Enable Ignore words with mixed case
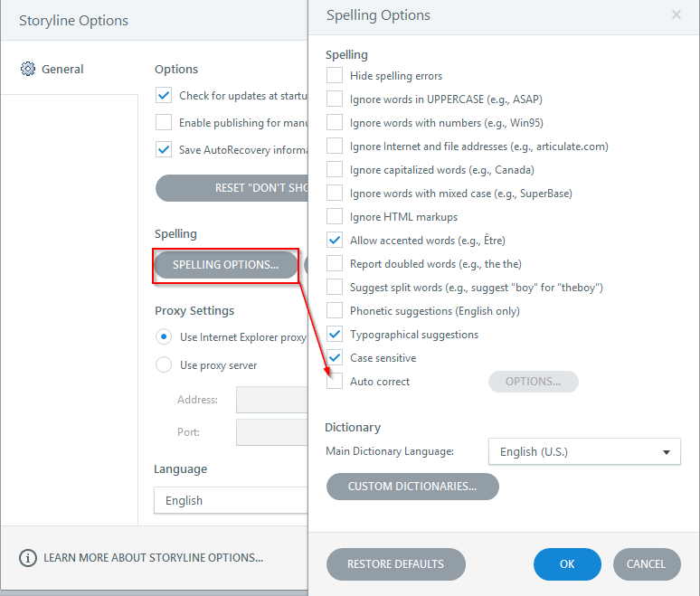The width and height of the screenshot is (700, 596). pos(335,193)
